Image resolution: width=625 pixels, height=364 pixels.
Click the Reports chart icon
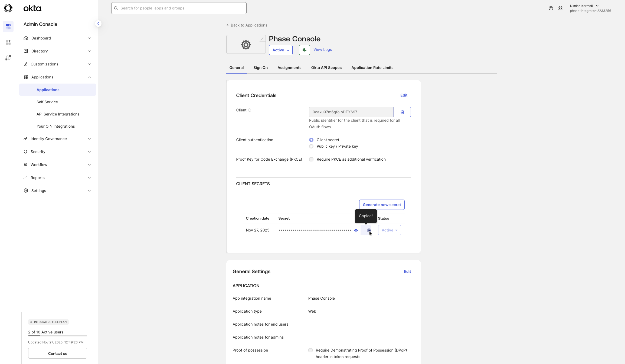[x=25, y=178]
